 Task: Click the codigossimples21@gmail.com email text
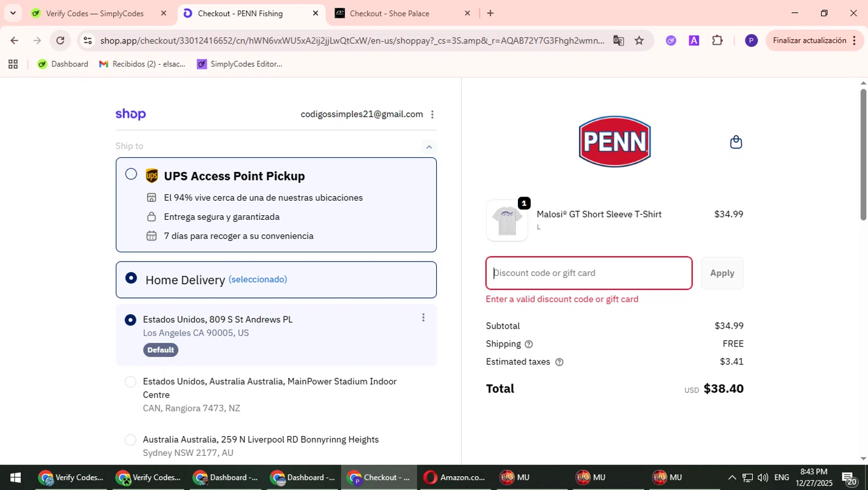coord(362,115)
